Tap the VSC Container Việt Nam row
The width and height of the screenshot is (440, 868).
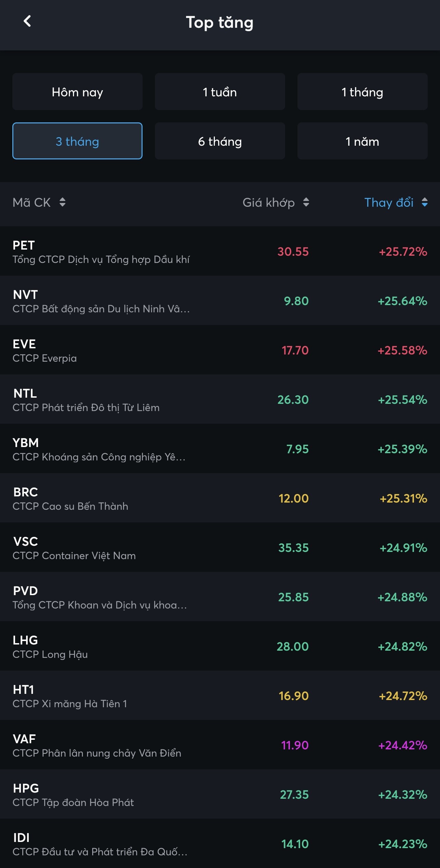point(219,547)
